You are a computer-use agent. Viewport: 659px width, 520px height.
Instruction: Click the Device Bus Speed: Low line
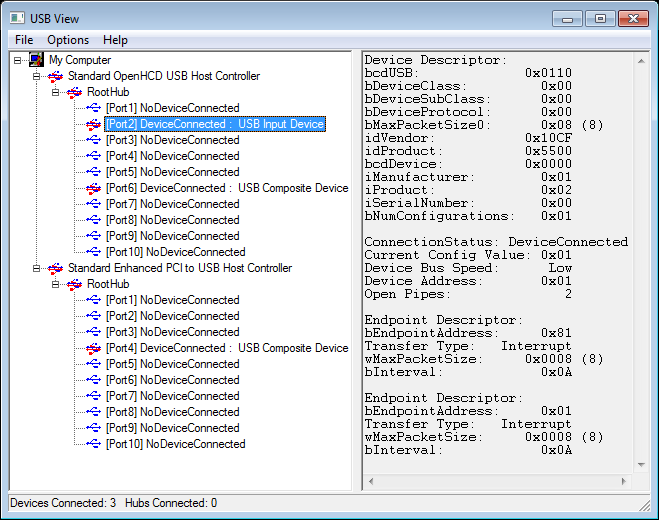468,268
